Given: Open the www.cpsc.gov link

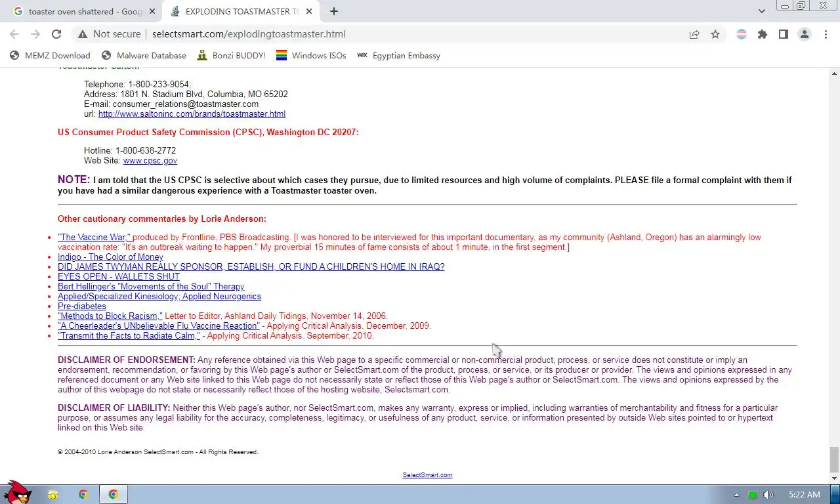Looking at the screenshot, I should 150,161.
